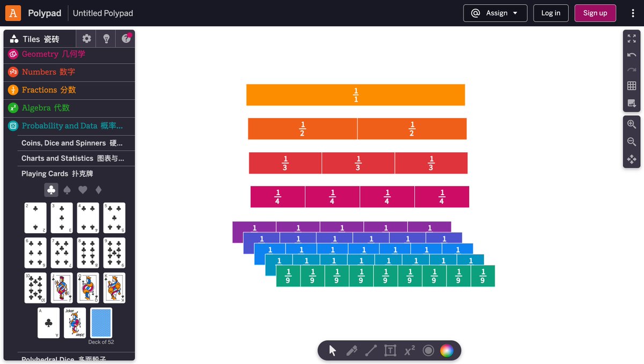Open the rainbow color picker
The height and width of the screenshot is (364, 644).
click(447, 351)
